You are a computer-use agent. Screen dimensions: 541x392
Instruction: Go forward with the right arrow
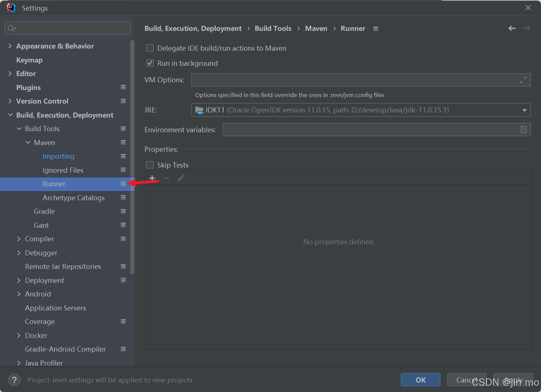(x=527, y=28)
